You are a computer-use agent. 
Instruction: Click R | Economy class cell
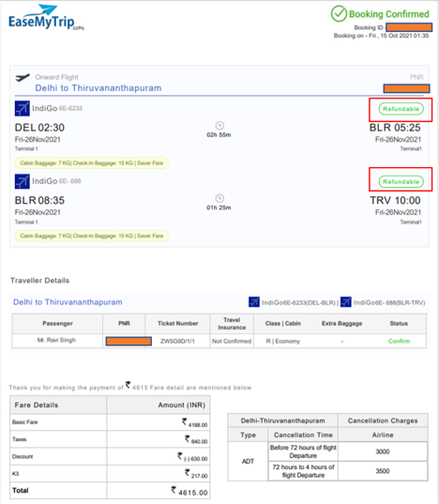(x=283, y=341)
